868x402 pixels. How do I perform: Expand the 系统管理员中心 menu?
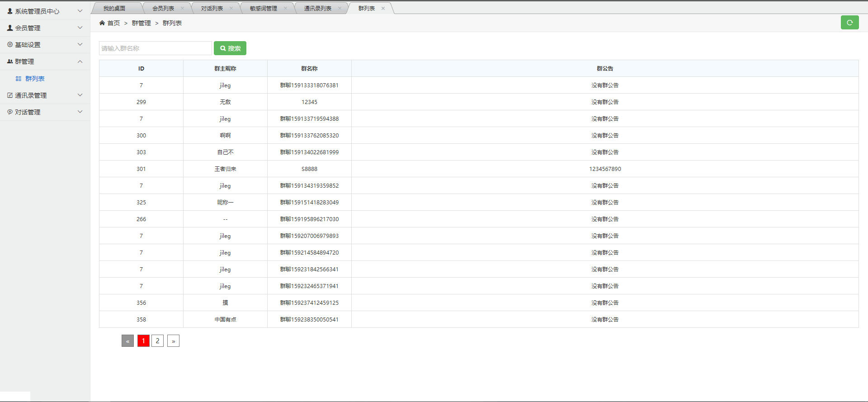coord(80,11)
